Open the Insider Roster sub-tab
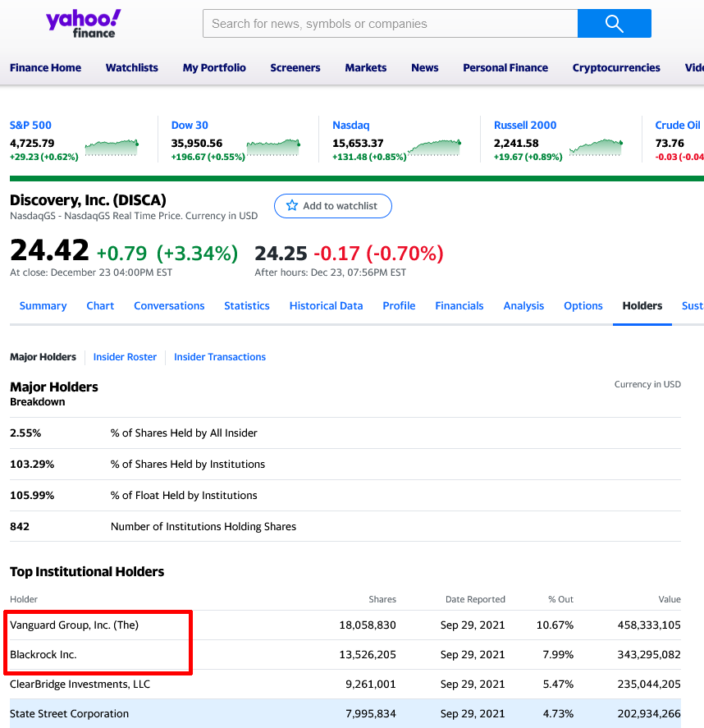Image resolution: width=704 pixels, height=728 pixels. (125, 357)
